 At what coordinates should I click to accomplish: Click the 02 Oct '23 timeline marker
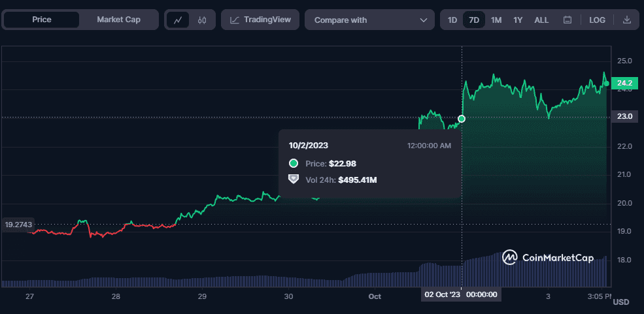click(x=442, y=294)
